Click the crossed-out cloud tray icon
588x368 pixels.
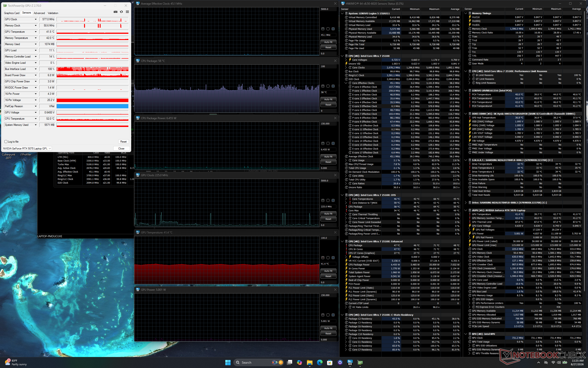tap(546, 362)
